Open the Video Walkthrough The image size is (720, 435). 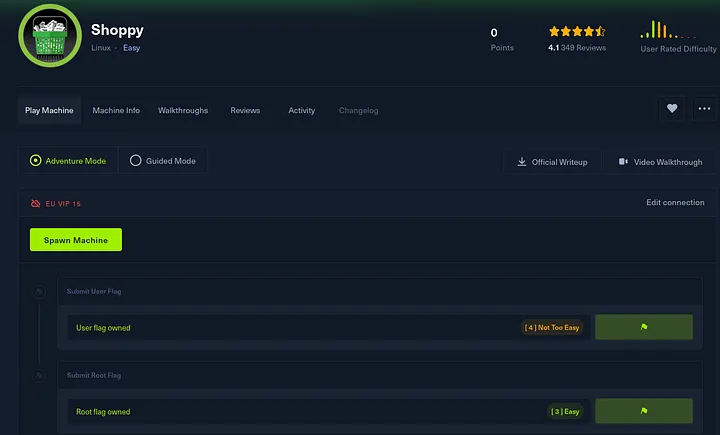click(x=660, y=162)
